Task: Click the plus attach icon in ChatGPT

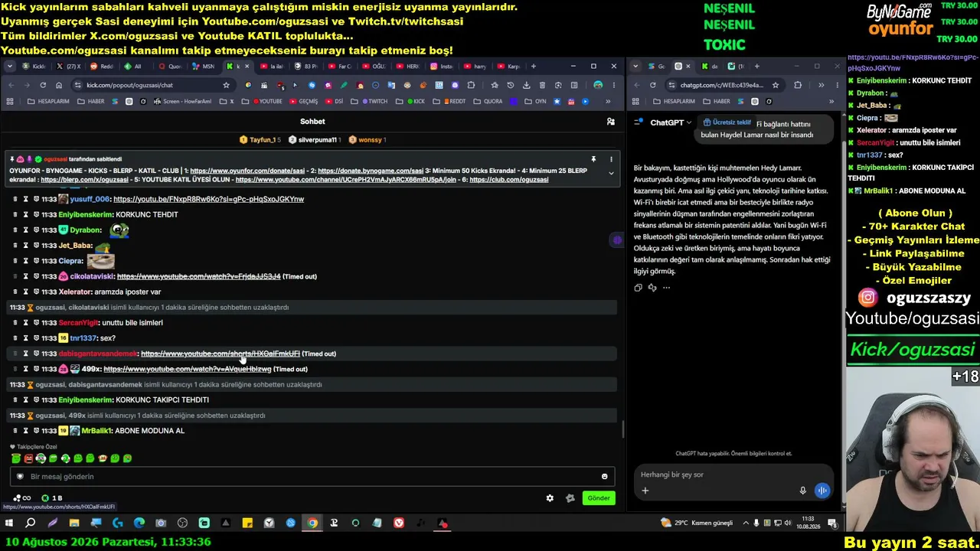Action: click(645, 491)
